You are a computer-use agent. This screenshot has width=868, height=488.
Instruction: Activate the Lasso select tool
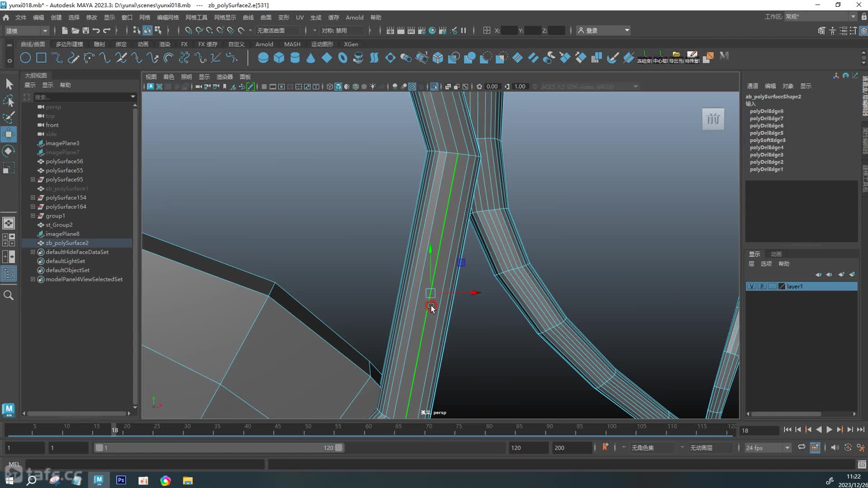click(9, 101)
